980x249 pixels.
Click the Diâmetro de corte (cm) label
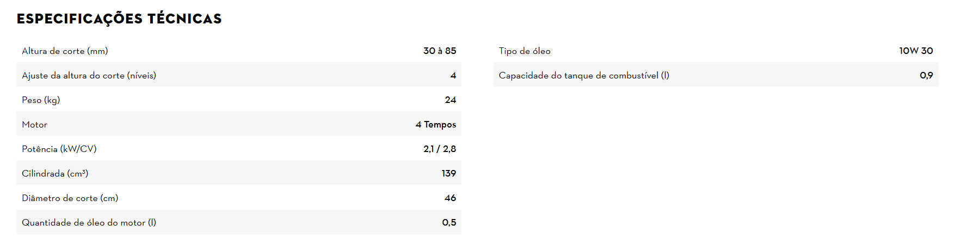point(70,198)
